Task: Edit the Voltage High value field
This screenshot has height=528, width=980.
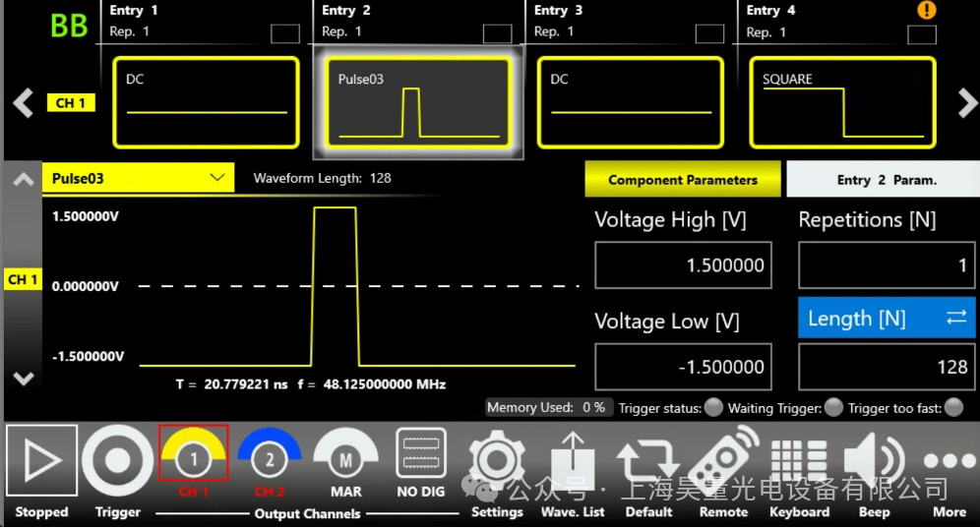Action: (x=683, y=264)
